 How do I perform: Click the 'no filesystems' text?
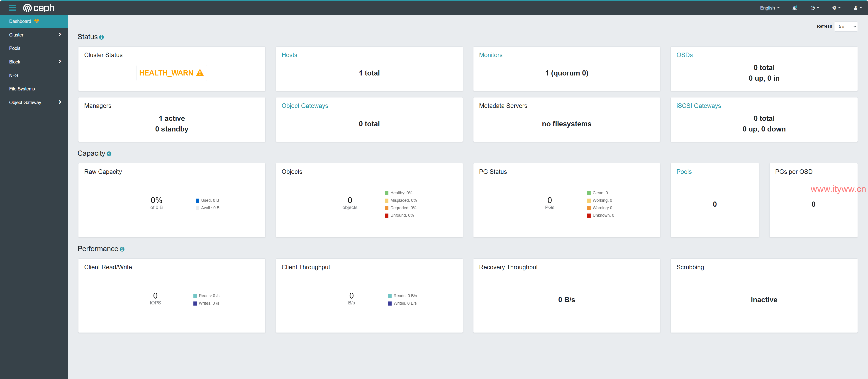click(x=566, y=124)
